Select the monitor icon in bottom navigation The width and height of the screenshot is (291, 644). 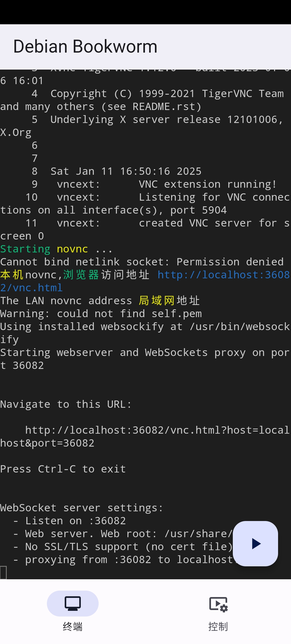tap(73, 603)
